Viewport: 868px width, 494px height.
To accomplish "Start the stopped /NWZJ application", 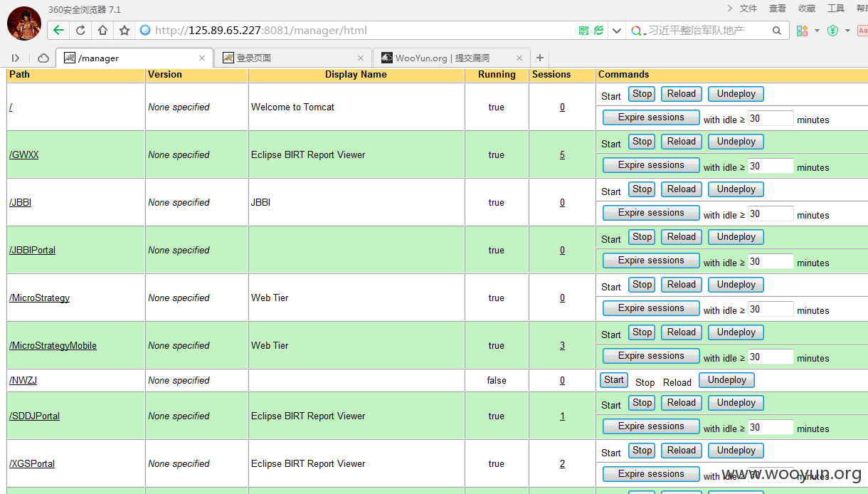I will pos(614,380).
